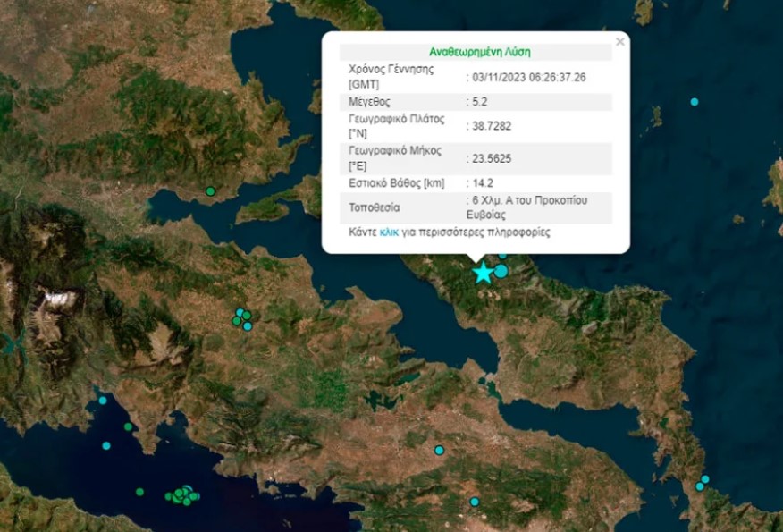Select the cyan marker in the open Aegean sea
Image resolution: width=783 pixels, height=532 pixels.
pyautogui.click(x=695, y=102)
